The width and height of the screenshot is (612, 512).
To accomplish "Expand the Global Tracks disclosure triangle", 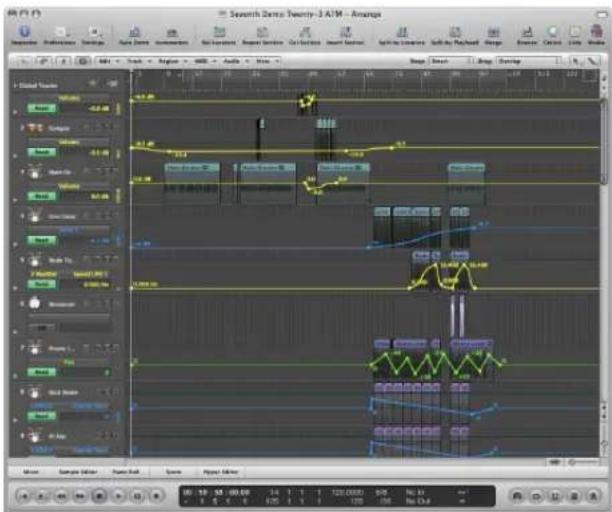I will click(x=16, y=85).
